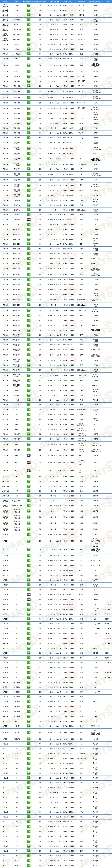The image size is (112, 868).
Task: Select the FREELANDER model cell
Action: coord(17,505)
